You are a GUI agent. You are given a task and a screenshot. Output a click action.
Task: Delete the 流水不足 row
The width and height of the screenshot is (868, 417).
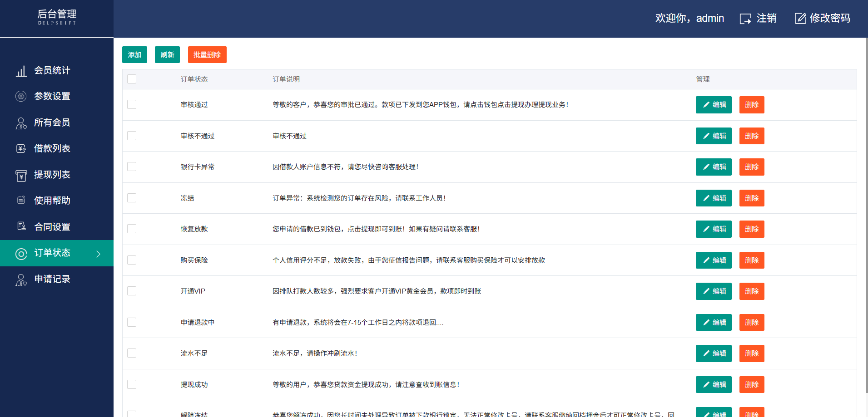752,353
